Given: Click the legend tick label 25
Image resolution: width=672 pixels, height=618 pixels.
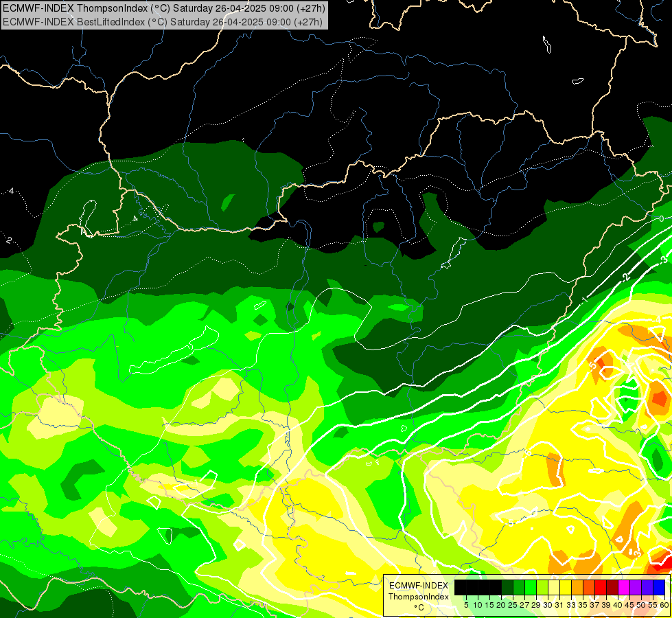Looking at the screenshot, I should tap(513, 605).
